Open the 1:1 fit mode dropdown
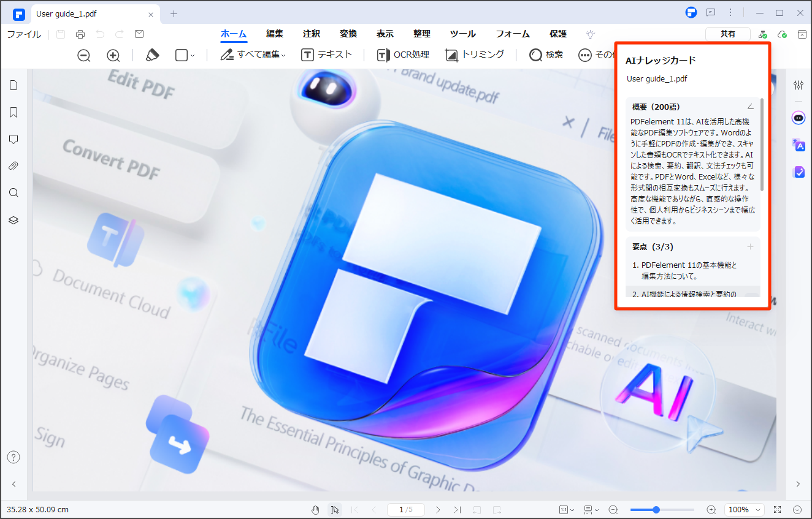 coord(567,510)
